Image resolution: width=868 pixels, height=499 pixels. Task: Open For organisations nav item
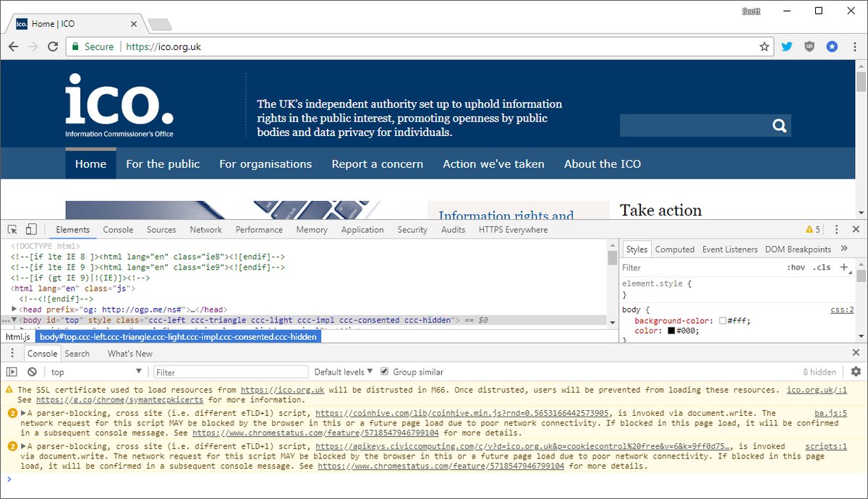pyautogui.click(x=265, y=163)
